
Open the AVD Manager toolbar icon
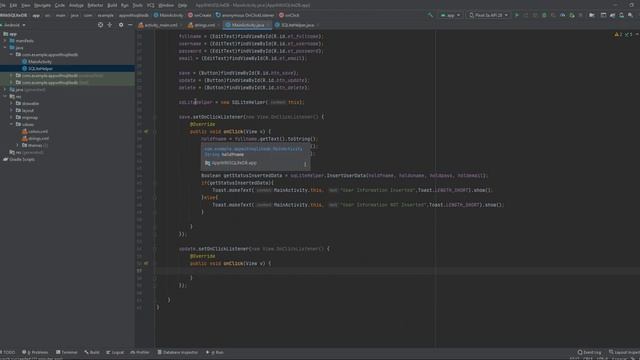[612, 15]
